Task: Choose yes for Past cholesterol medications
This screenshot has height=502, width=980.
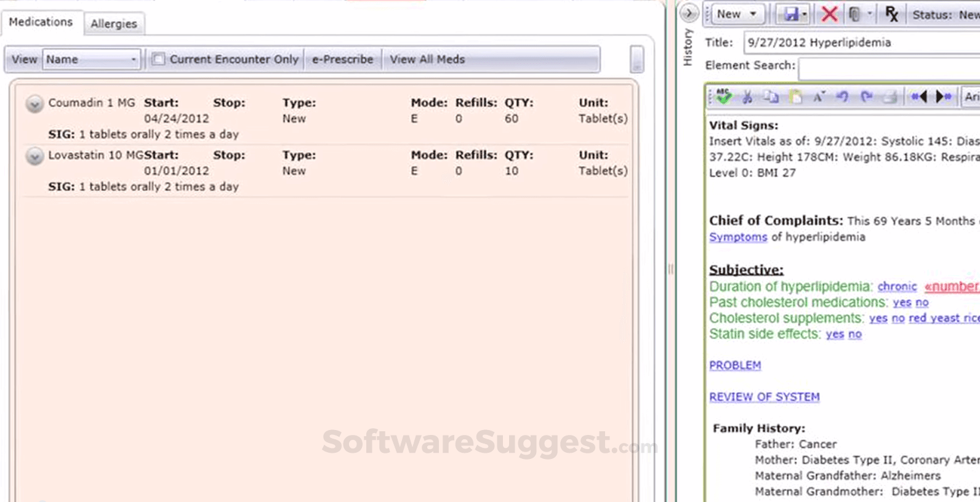Action: click(902, 302)
